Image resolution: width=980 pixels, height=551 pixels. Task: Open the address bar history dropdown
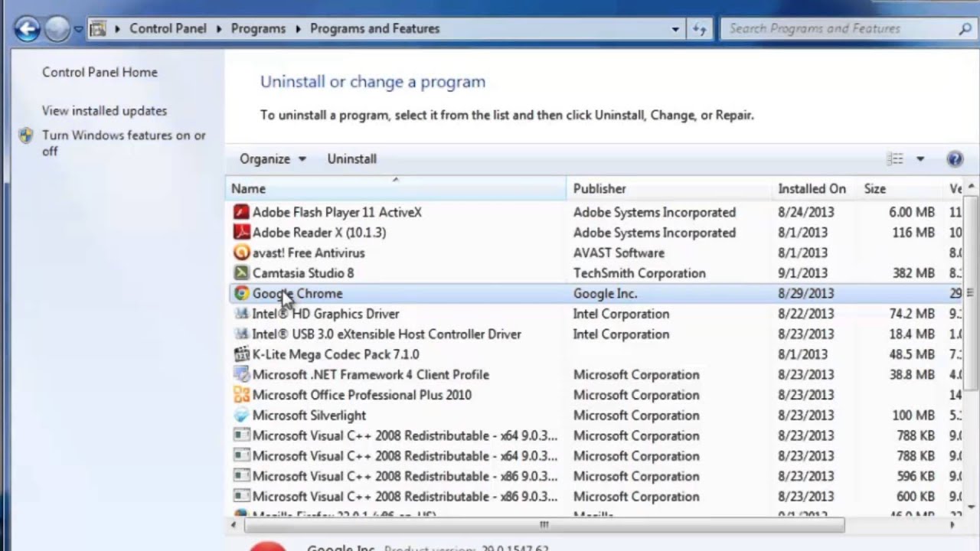point(675,29)
